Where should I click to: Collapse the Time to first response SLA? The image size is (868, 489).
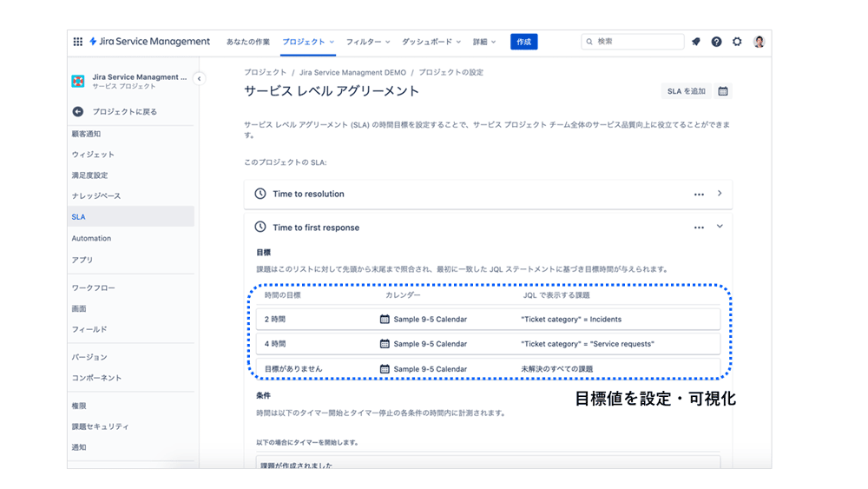pyautogui.click(x=720, y=227)
